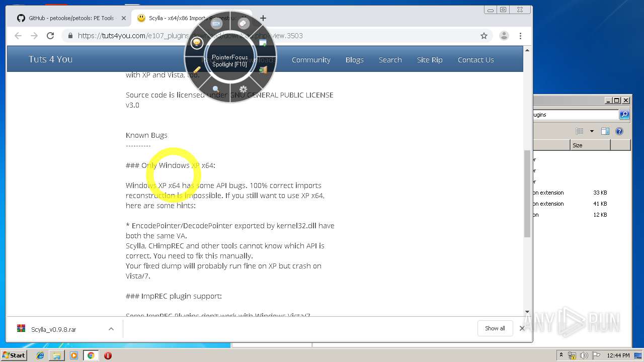The width and height of the screenshot is (644, 362).
Task: Click the red PointerFocus taskbar icon
Action: click(x=108, y=355)
